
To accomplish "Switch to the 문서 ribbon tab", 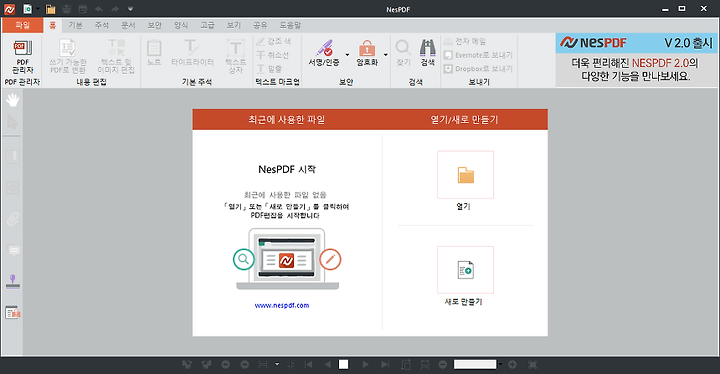I will (128, 25).
